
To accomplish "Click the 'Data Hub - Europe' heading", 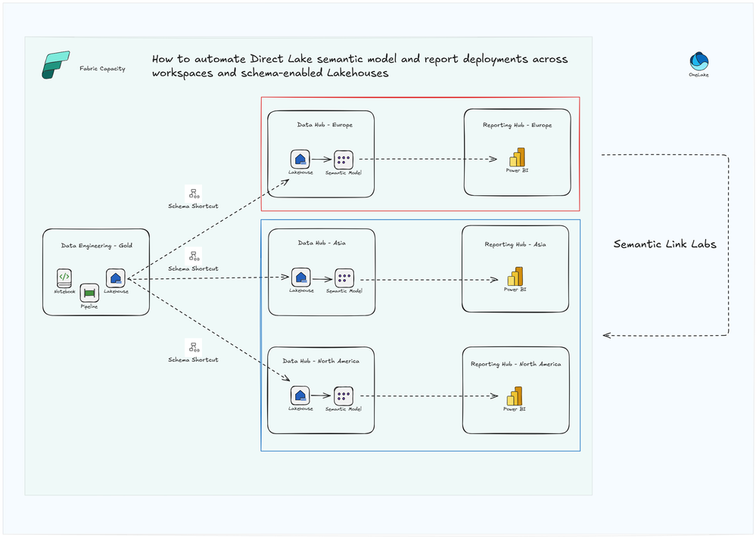I will click(325, 124).
